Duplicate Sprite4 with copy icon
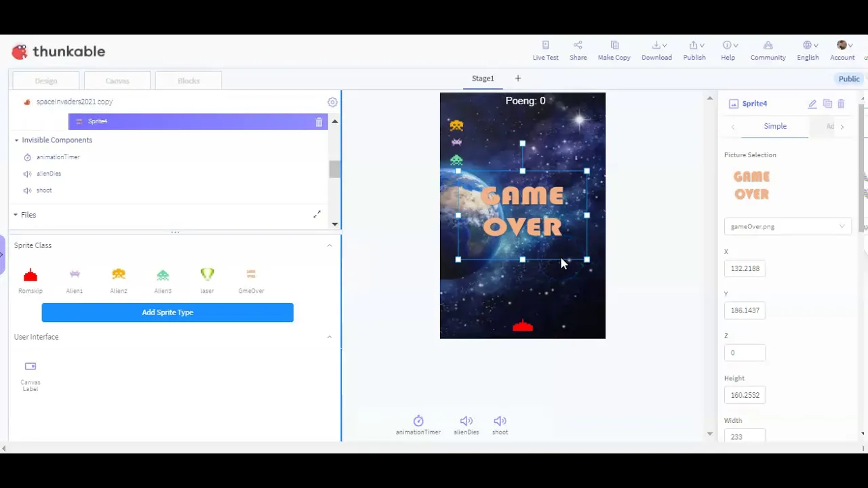Image resolution: width=868 pixels, height=488 pixels. click(x=827, y=104)
